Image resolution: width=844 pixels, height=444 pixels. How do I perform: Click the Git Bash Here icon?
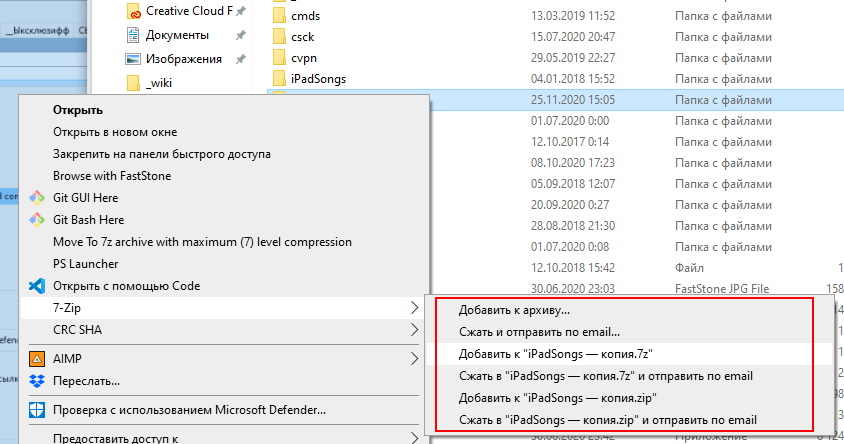pos(37,220)
